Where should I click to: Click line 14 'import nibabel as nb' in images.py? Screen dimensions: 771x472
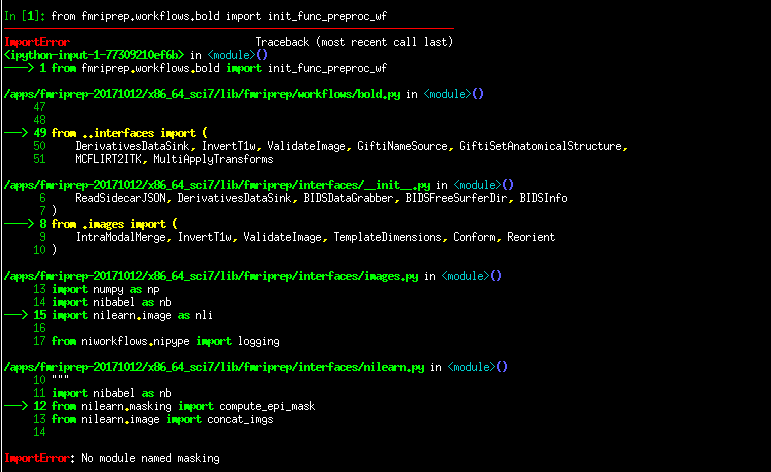pos(112,302)
